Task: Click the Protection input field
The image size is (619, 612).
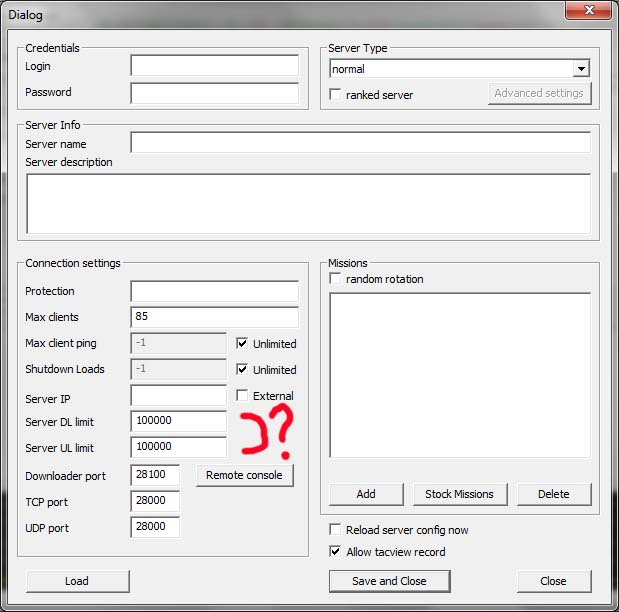Action: (x=215, y=291)
